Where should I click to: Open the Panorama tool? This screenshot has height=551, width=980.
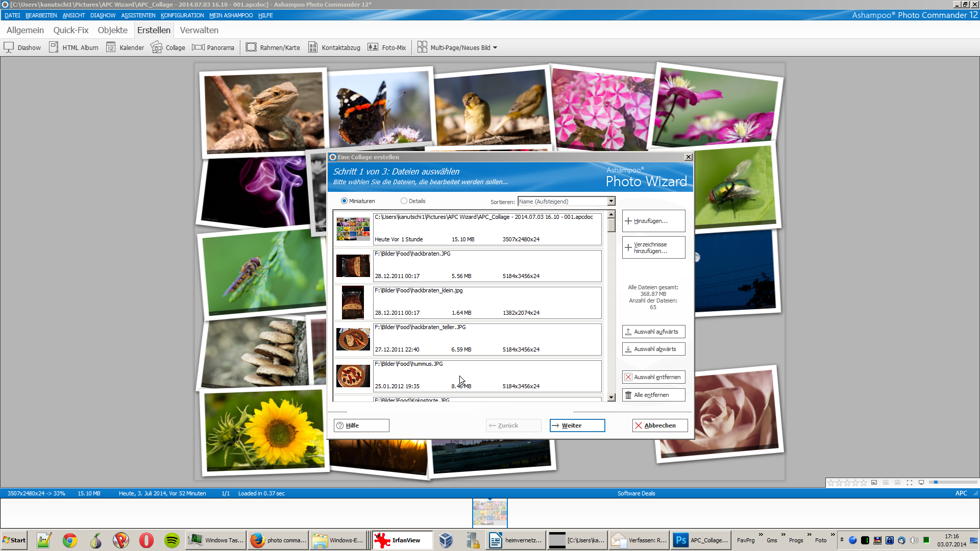[x=213, y=47]
